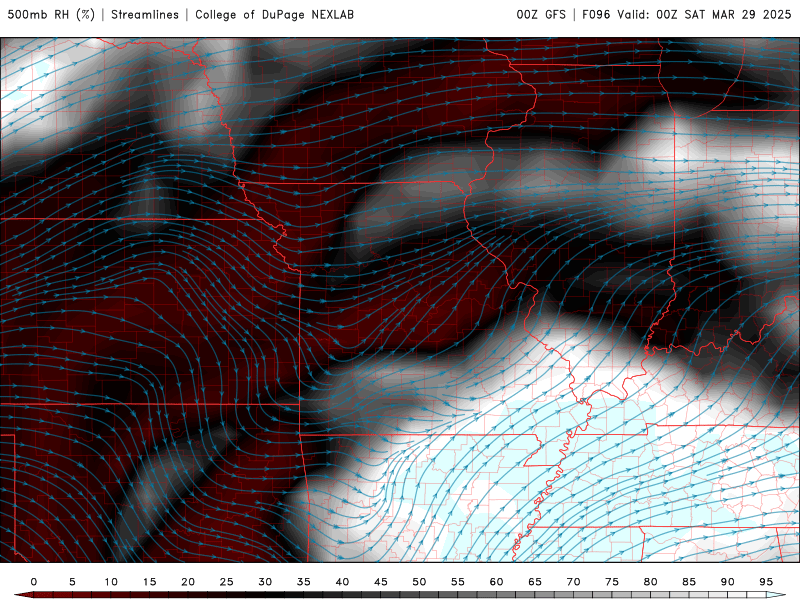Click the '85' scale number
The width and height of the screenshot is (800, 600).
[x=689, y=582]
